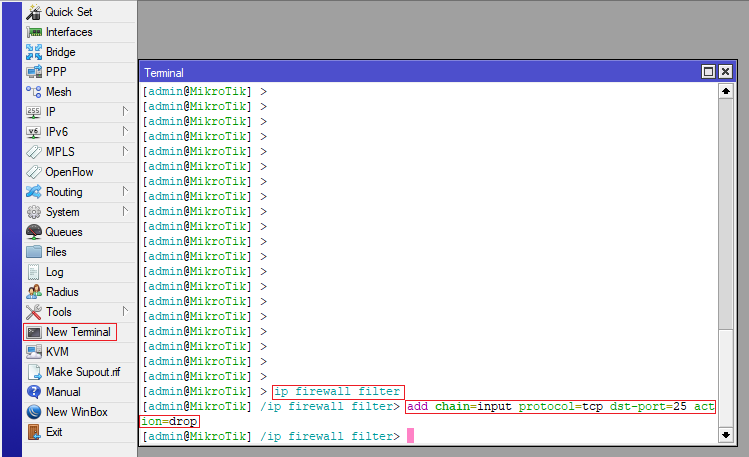The image size is (749, 457).
Task: Open Queues via its gauge icon
Action: pyautogui.click(x=34, y=232)
